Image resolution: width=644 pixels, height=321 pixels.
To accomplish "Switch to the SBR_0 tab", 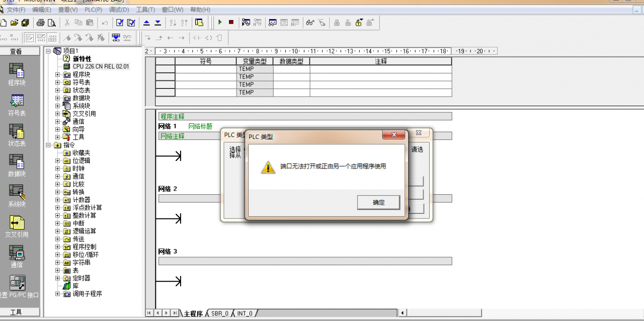I will tap(220, 313).
